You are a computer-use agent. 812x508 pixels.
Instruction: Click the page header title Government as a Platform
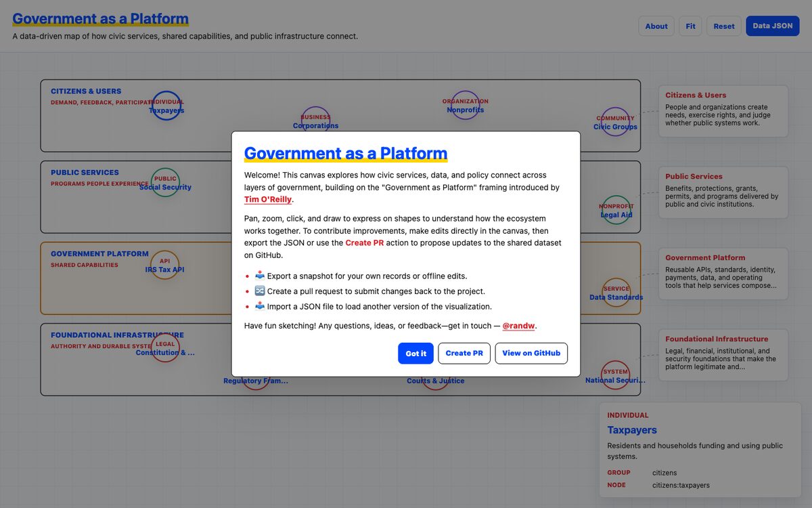[x=100, y=19]
